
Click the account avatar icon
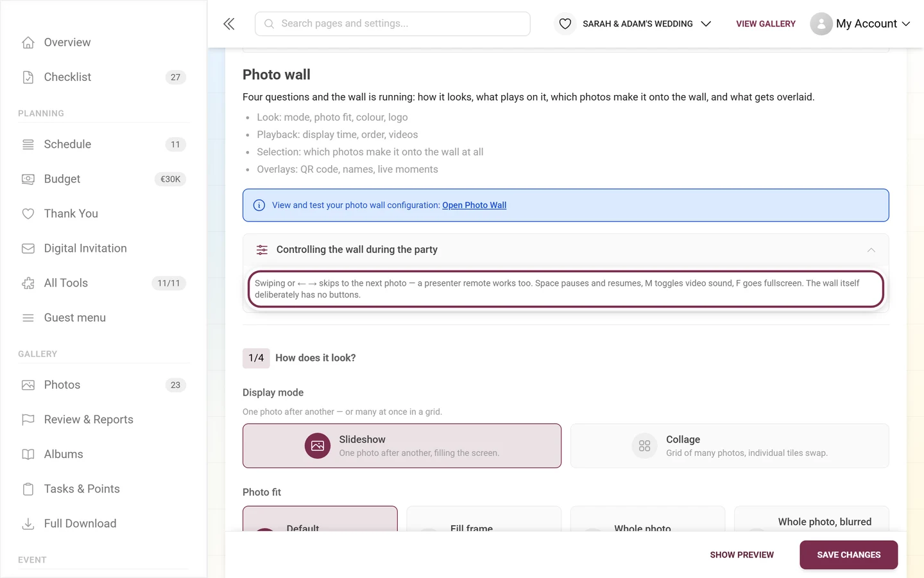click(x=821, y=24)
